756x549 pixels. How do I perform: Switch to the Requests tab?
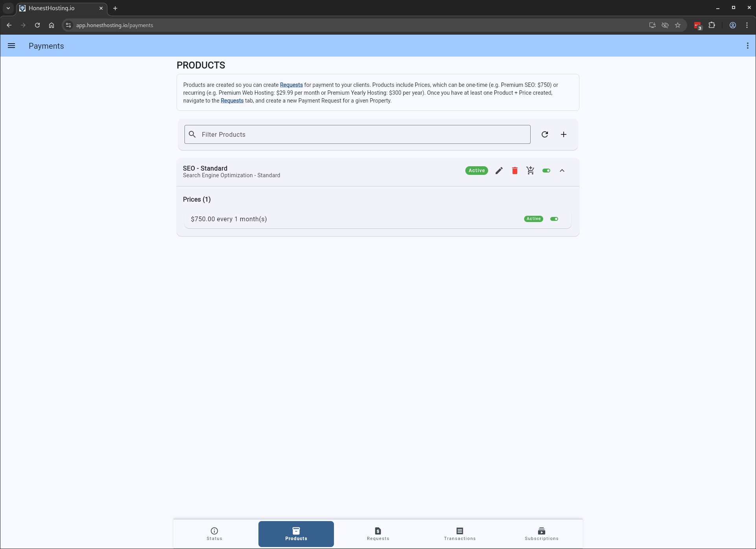[378, 534]
